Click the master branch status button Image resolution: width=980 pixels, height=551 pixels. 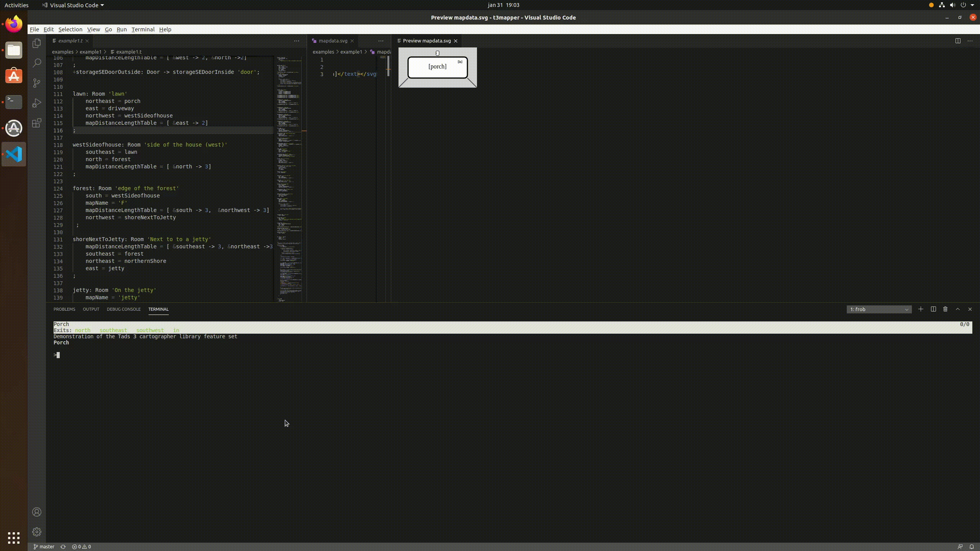[44, 547]
